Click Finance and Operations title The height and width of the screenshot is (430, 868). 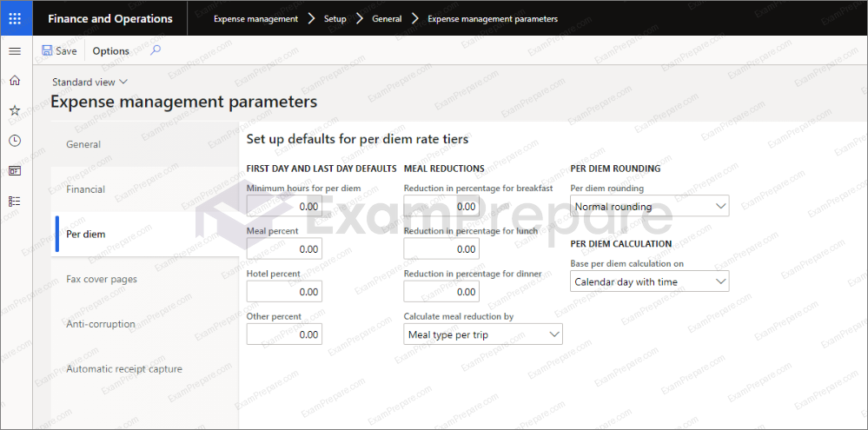[x=110, y=18]
